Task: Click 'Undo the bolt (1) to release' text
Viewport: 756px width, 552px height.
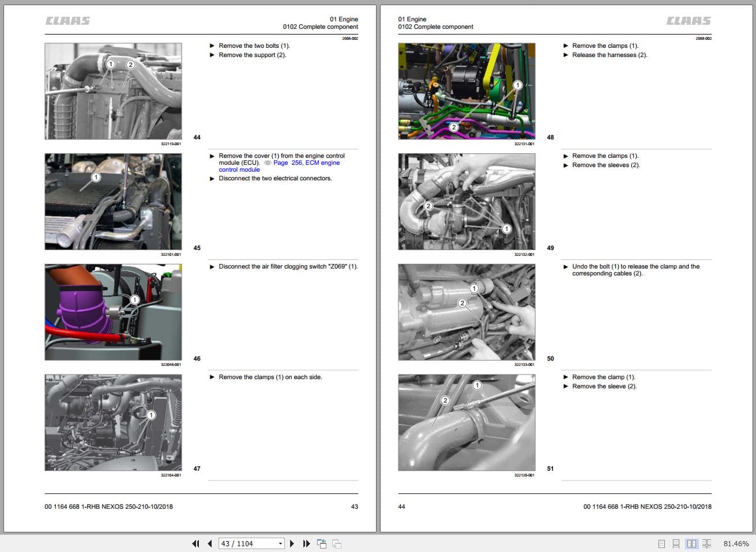Action: (610, 266)
